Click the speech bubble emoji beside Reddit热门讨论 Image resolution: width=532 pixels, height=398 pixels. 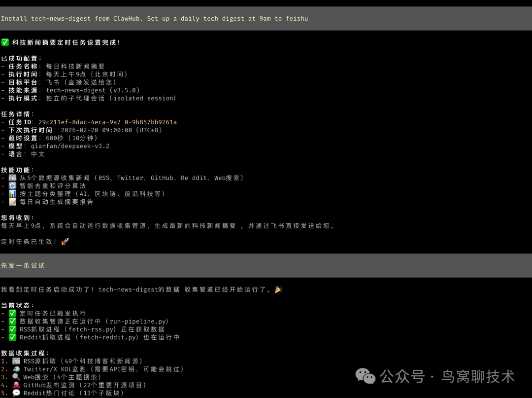tap(16, 393)
